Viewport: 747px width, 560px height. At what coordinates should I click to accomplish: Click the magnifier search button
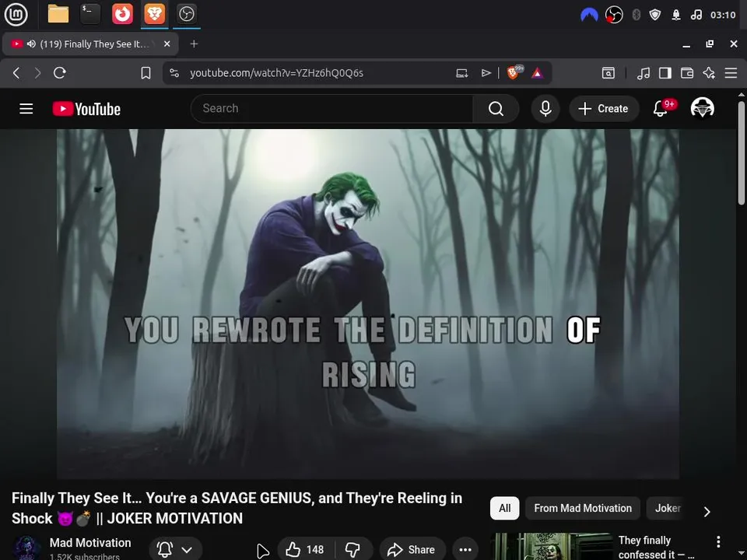[x=496, y=109]
